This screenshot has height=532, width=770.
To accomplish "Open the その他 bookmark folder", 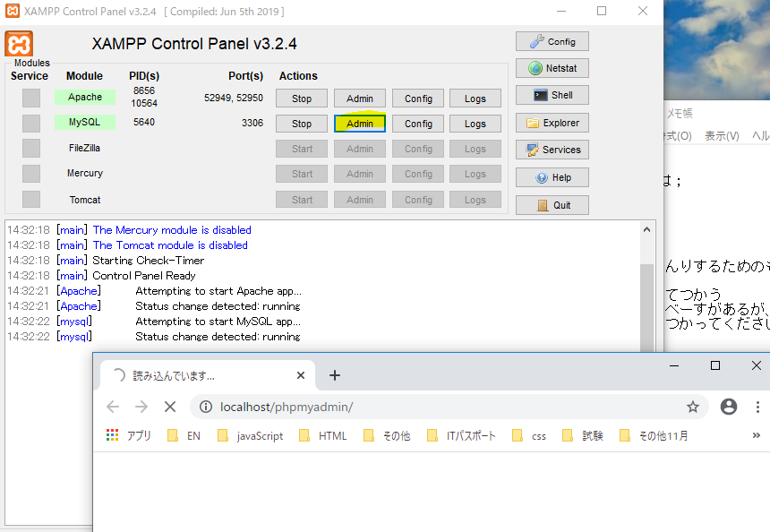I will [x=387, y=435].
